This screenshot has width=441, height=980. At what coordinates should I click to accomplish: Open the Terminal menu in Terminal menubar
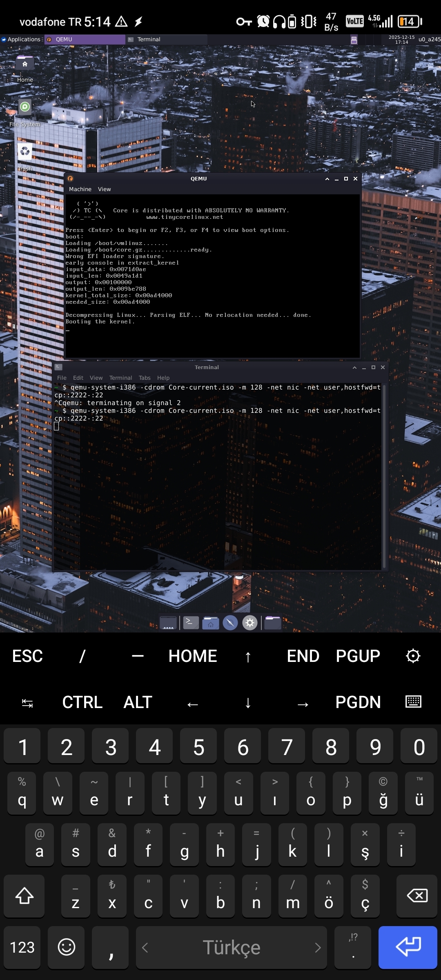(120, 378)
